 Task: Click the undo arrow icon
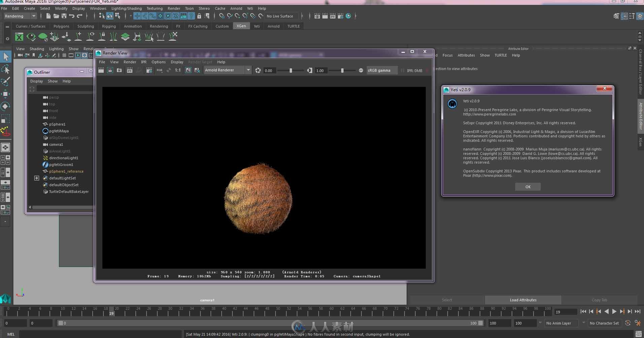pos(71,16)
